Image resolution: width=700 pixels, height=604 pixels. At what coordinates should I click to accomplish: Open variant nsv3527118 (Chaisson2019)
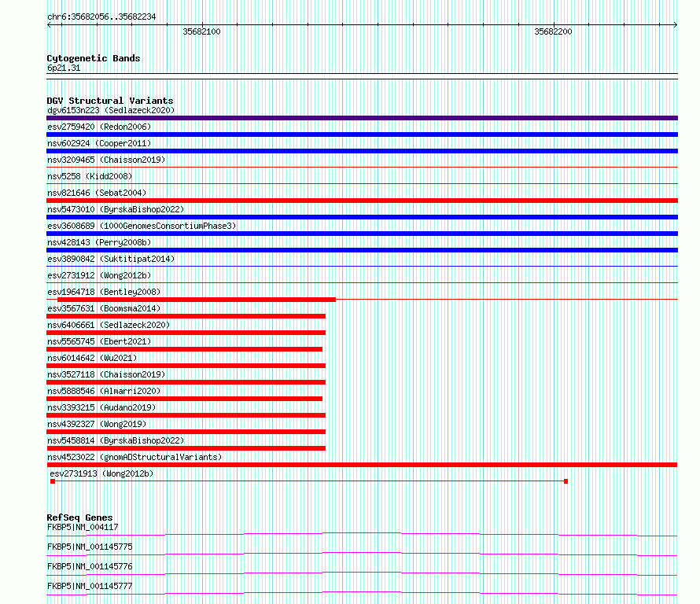[106, 374]
